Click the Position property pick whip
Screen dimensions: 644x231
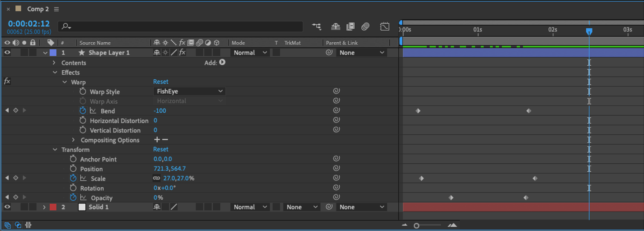(336, 168)
